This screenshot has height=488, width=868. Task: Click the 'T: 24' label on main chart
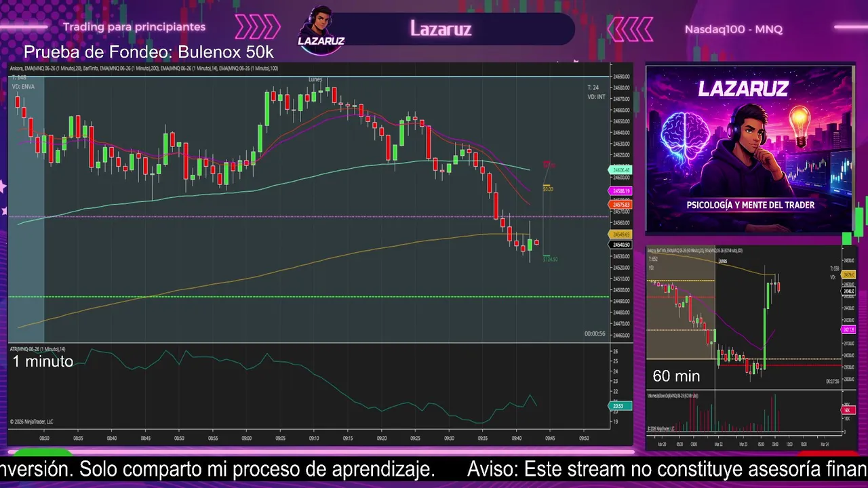593,87
